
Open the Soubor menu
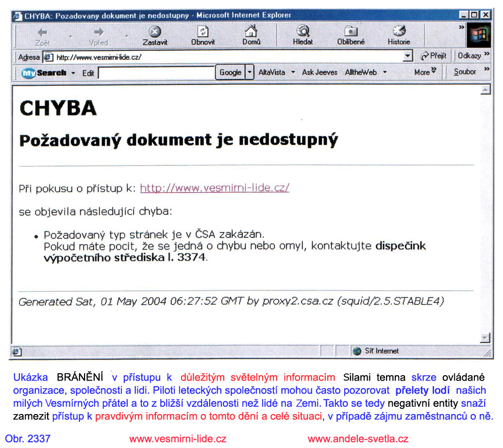[465, 72]
